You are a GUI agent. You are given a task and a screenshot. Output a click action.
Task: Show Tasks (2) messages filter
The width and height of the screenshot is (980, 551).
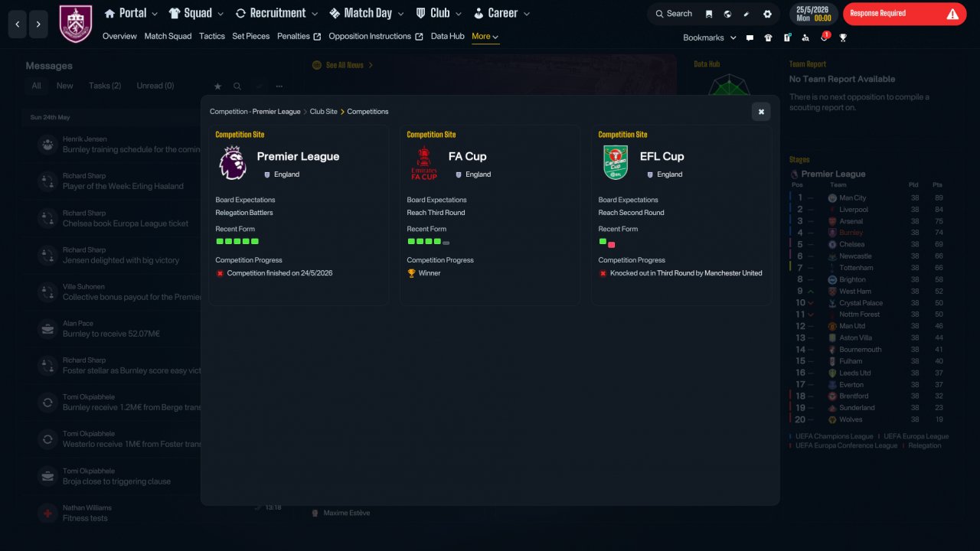click(x=105, y=86)
